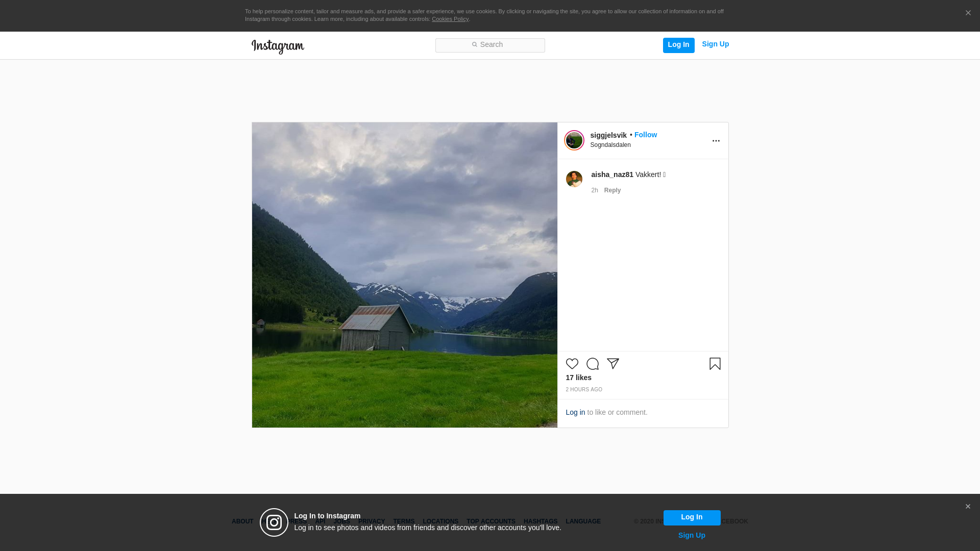This screenshot has height=551, width=980.
Task: Save post with bookmark icon
Action: [x=715, y=364]
